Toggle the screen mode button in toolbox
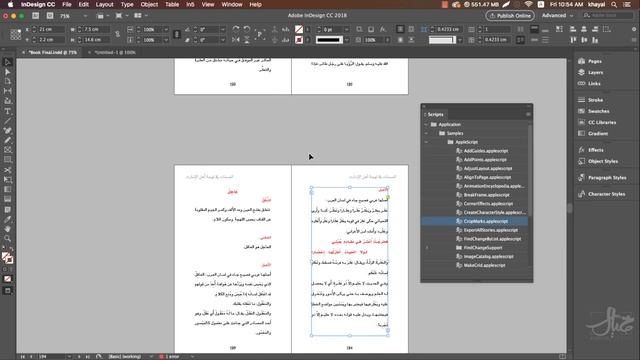Image resolution: width=640 pixels, height=360 pixels. [7, 291]
